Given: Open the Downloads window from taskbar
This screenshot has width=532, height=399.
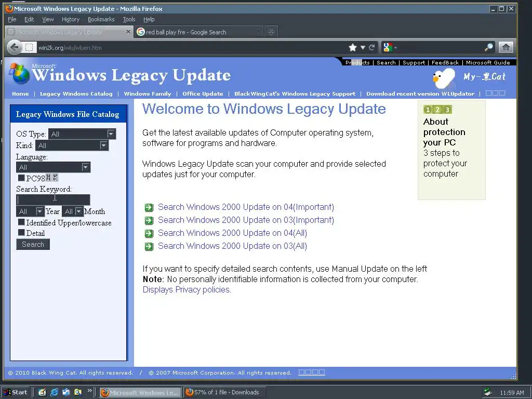Looking at the screenshot, I should point(224,392).
